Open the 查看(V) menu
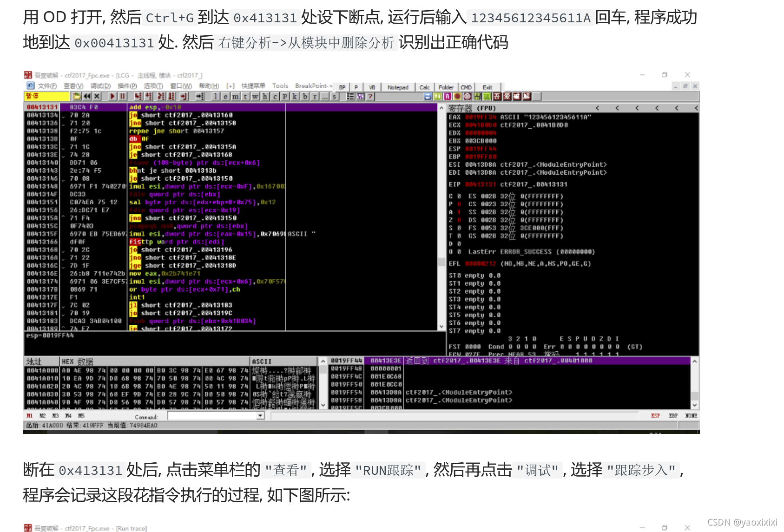This screenshot has height=532, width=784. tap(73, 86)
